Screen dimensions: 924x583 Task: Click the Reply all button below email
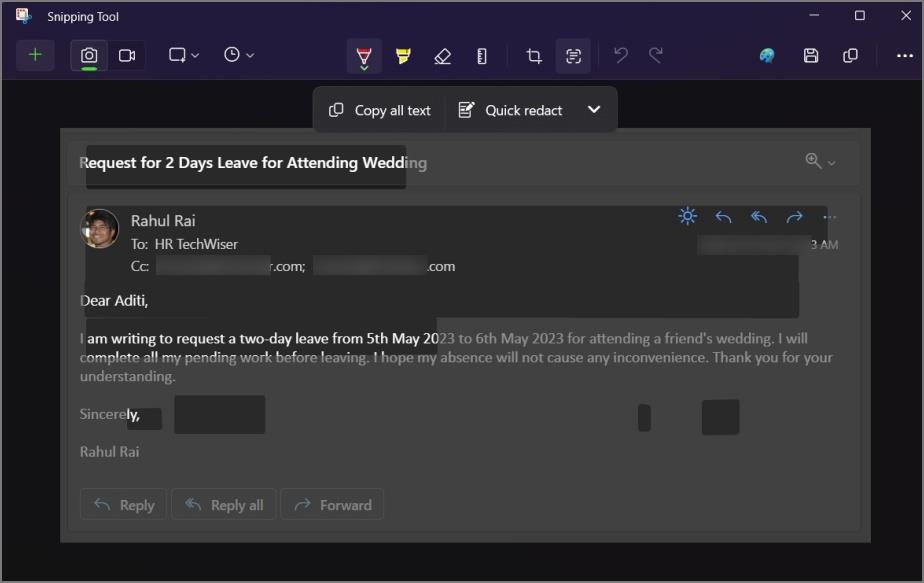pyautogui.click(x=224, y=505)
